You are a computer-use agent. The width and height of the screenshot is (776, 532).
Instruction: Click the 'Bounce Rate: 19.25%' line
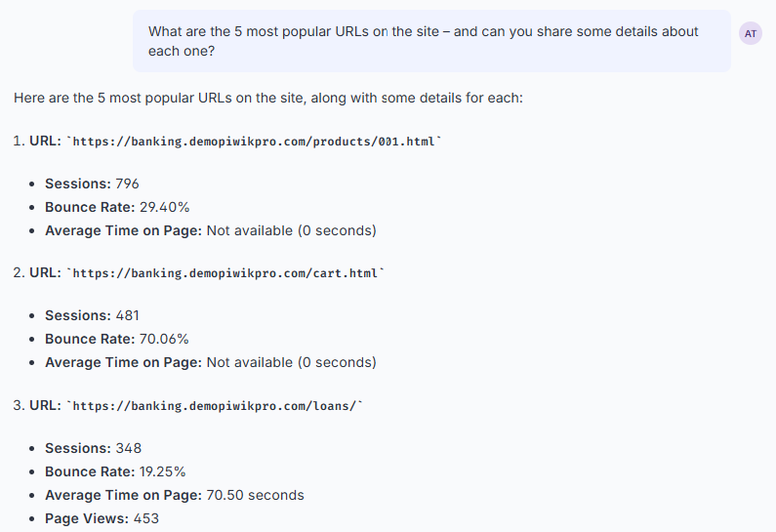(115, 471)
